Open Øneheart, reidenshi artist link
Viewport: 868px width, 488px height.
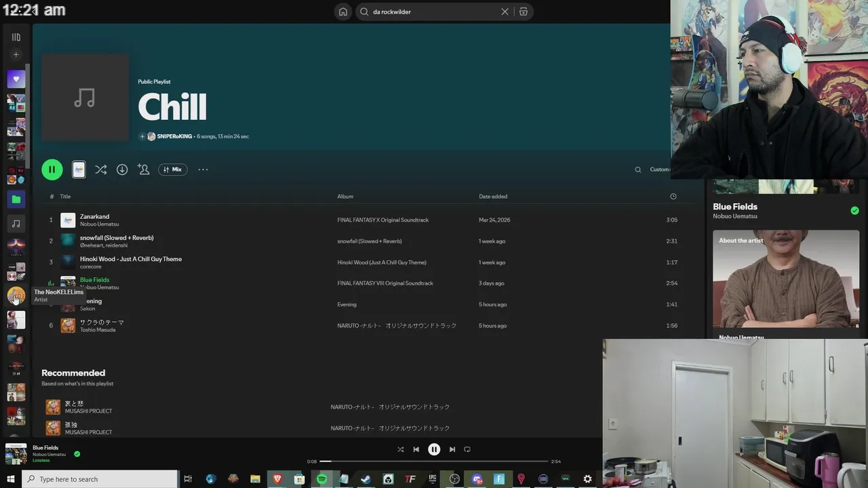[x=104, y=245]
